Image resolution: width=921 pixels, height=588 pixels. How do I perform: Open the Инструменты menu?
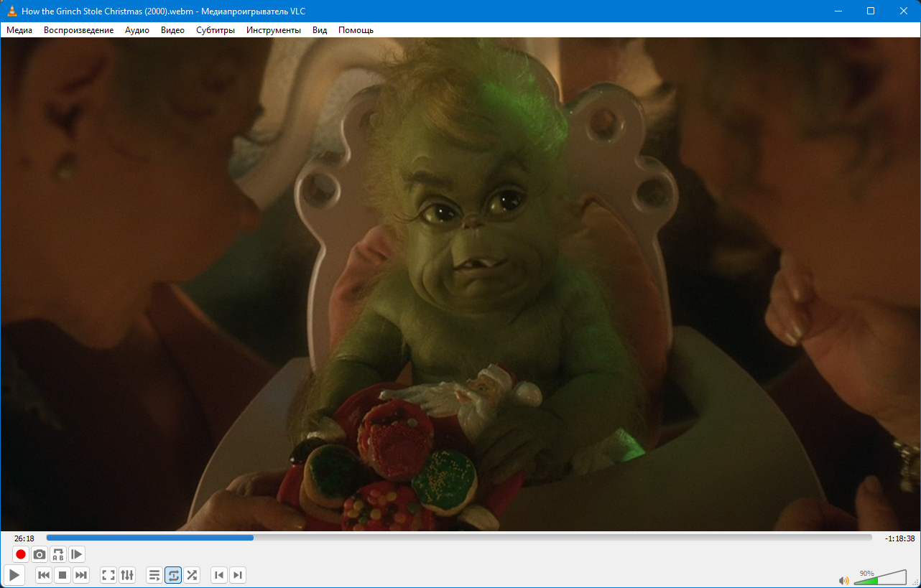click(x=274, y=30)
